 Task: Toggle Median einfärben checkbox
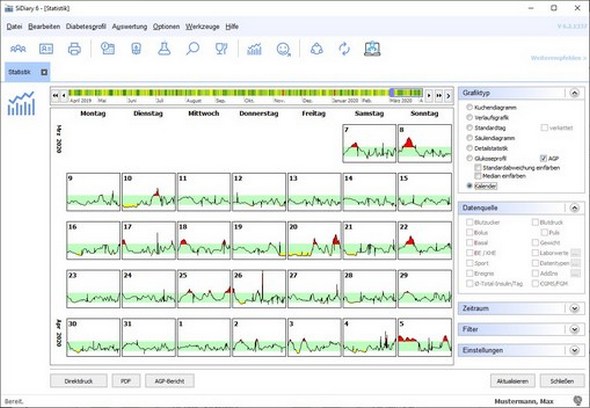click(478, 176)
